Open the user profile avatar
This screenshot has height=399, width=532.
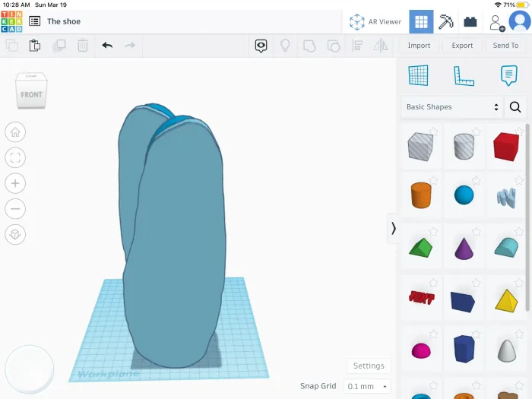click(520, 21)
